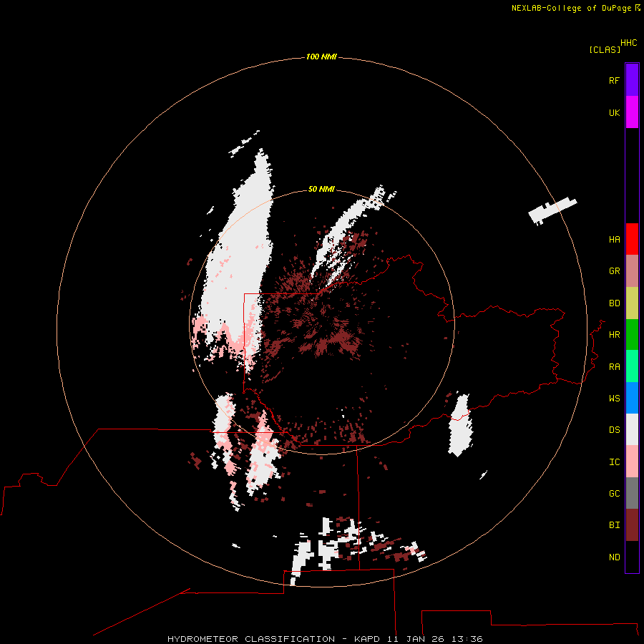Pick the RA bright green legend swatch
The width and height of the screenshot is (644, 644).
(x=632, y=366)
